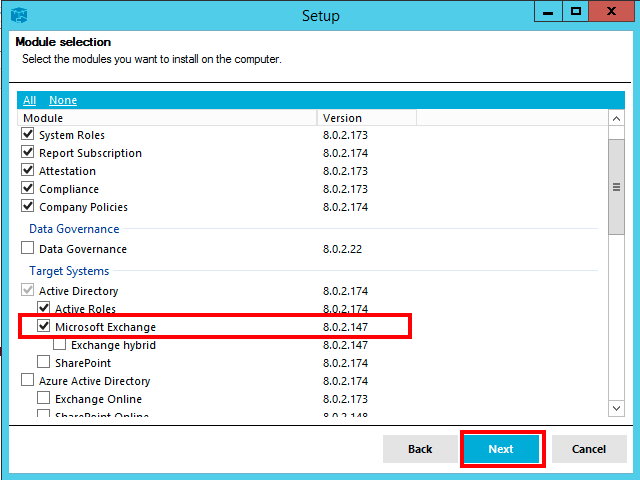
Task: Click version 8.0.2.22 of Data Governance
Action: 342,249
